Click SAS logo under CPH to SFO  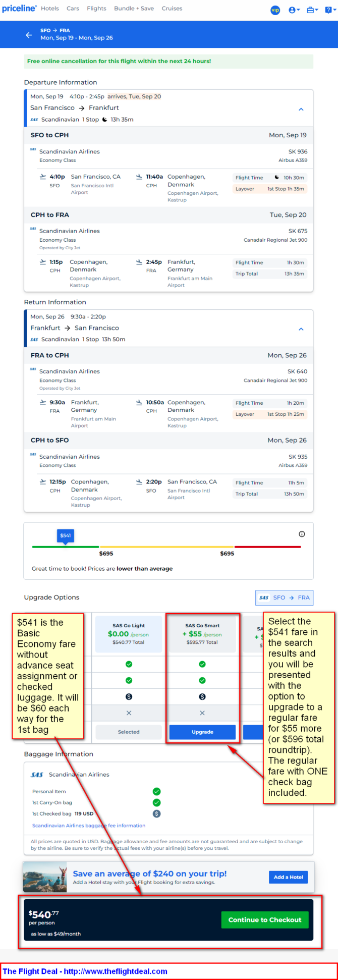33,454
